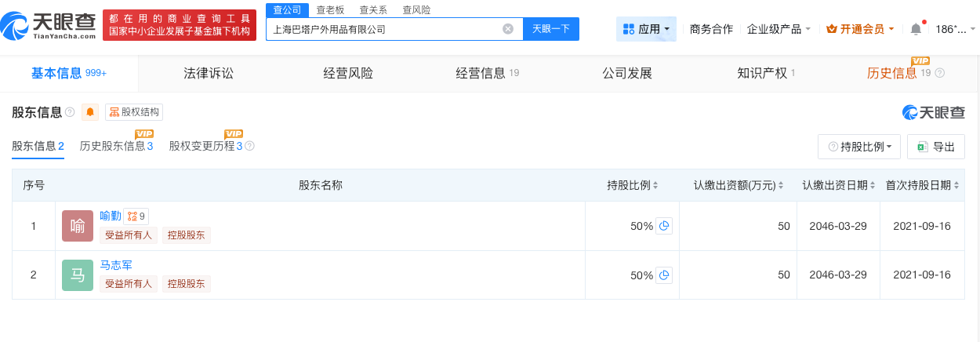Click the pie chart icon for 马志军's 50%
Image resolution: width=980 pixels, height=342 pixels.
[664, 275]
